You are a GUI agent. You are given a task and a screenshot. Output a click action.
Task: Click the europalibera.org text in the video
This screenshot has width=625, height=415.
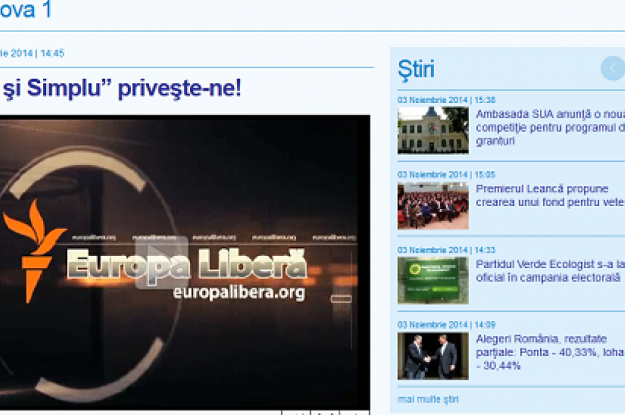pyautogui.click(x=239, y=293)
